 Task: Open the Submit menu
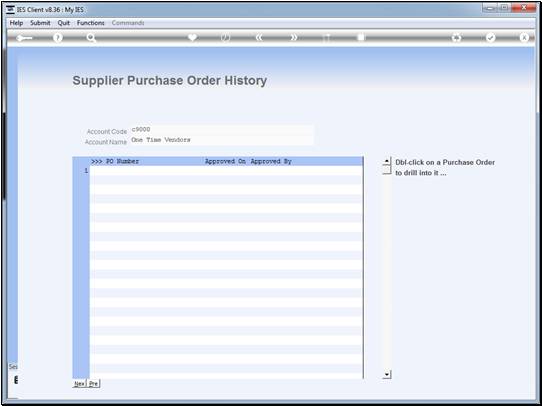pyautogui.click(x=40, y=23)
